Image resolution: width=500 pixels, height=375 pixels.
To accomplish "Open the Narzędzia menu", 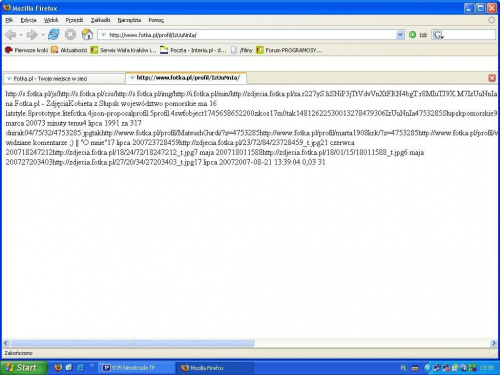I will click(129, 20).
